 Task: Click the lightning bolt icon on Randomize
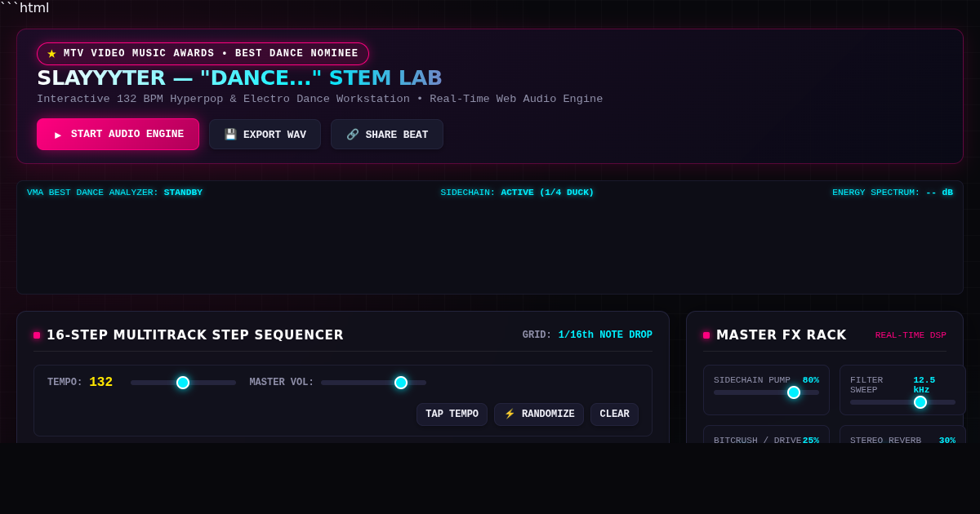[510, 414]
